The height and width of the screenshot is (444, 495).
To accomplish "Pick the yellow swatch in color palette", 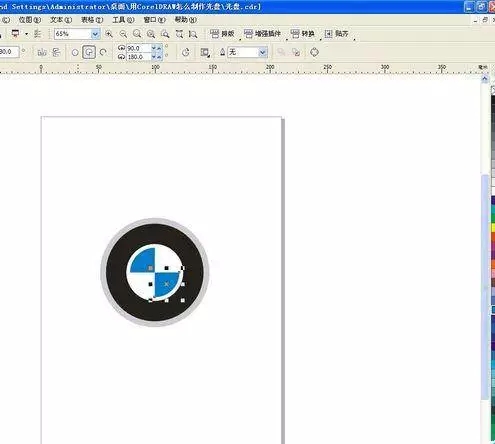I will (493, 228).
